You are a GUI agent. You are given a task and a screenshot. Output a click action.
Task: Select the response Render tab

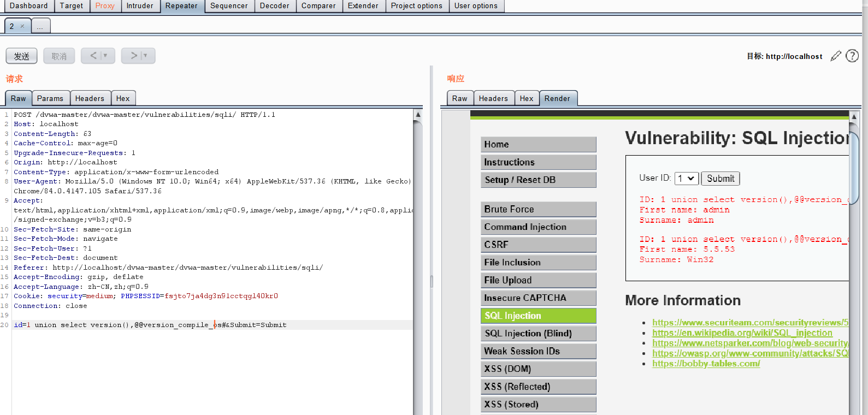557,98
